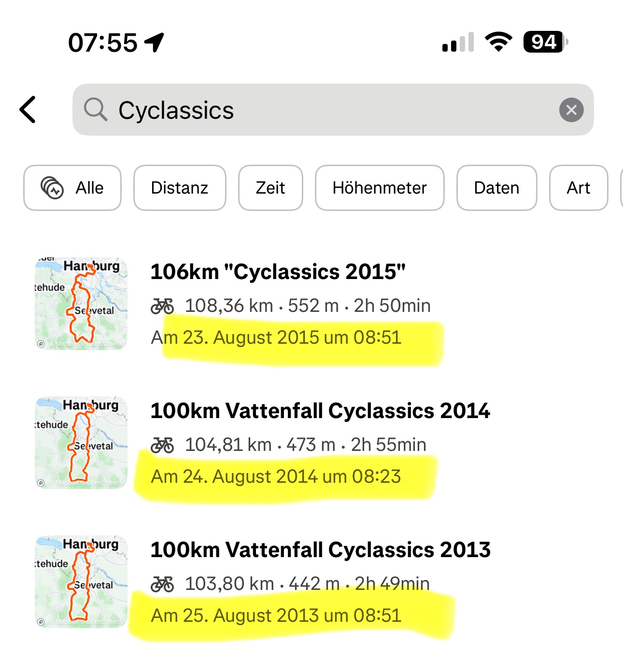Open the Distanz filter
The image size is (623, 672).
coord(180,188)
